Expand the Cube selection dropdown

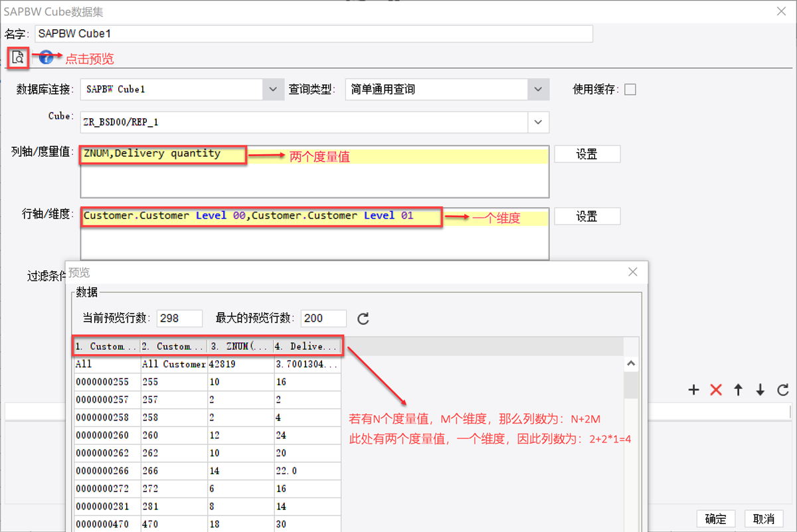(x=539, y=122)
